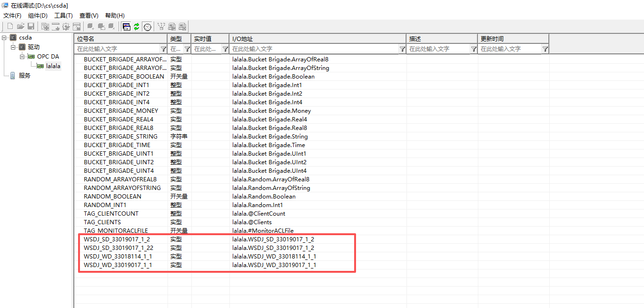Click the filter funnel in 实时值 column

coord(225,49)
